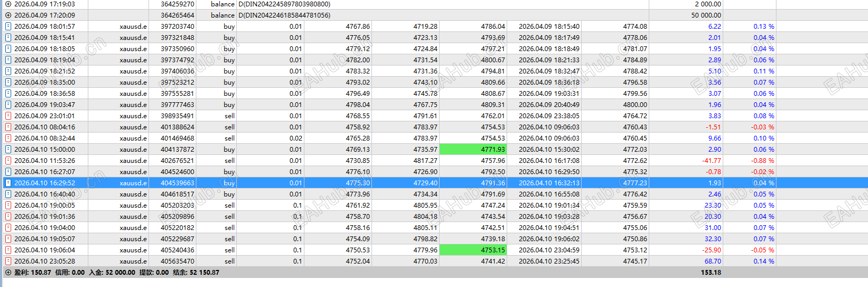
Task: Click close time 2026.04.10 23:25:45
Action: (549, 261)
